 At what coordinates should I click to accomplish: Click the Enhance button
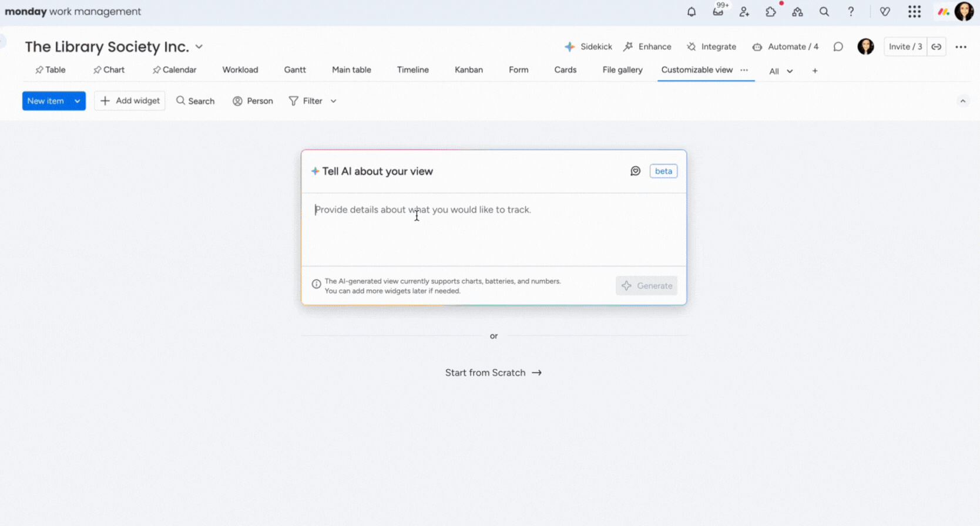click(x=647, y=47)
